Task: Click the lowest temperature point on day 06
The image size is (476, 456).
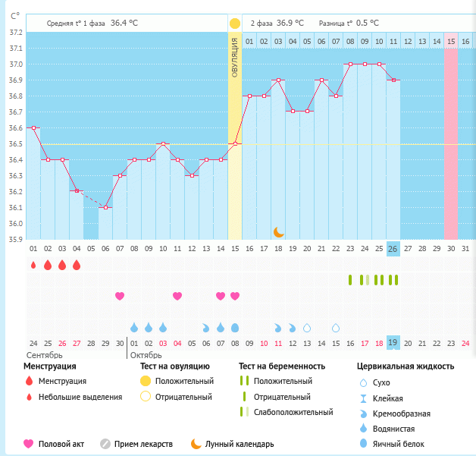Action: point(105,208)
